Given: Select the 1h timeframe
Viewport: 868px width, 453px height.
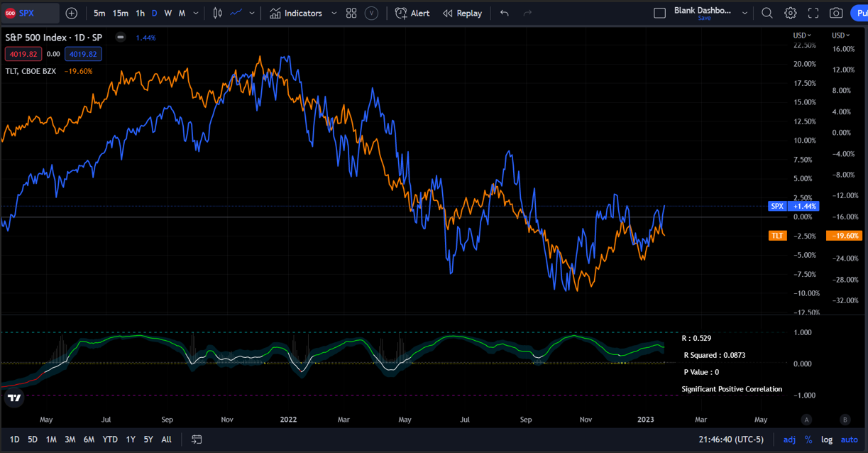Looking at the screenshot, I should coord(141,13).
